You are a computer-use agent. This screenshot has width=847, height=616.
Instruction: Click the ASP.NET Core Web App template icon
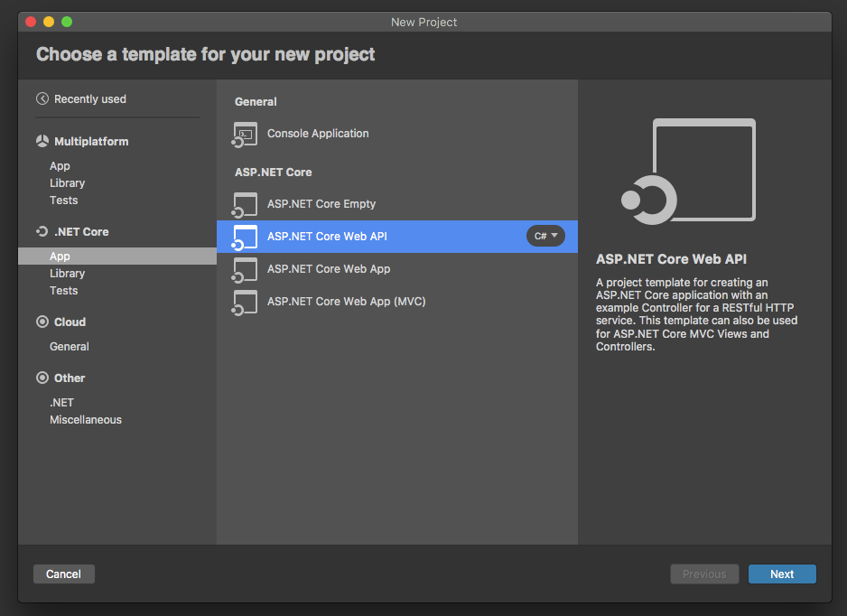[245, 269]
